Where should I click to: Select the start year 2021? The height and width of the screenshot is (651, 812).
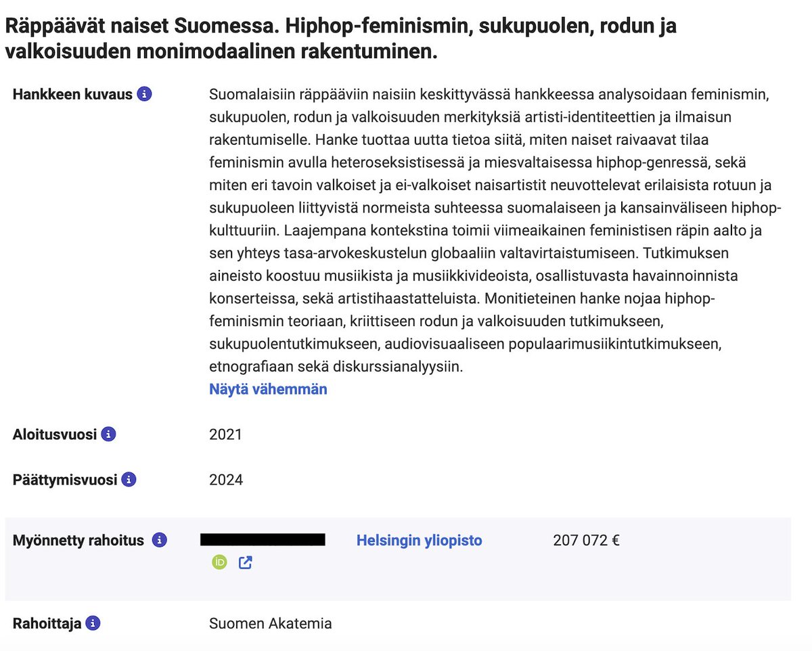225,434
